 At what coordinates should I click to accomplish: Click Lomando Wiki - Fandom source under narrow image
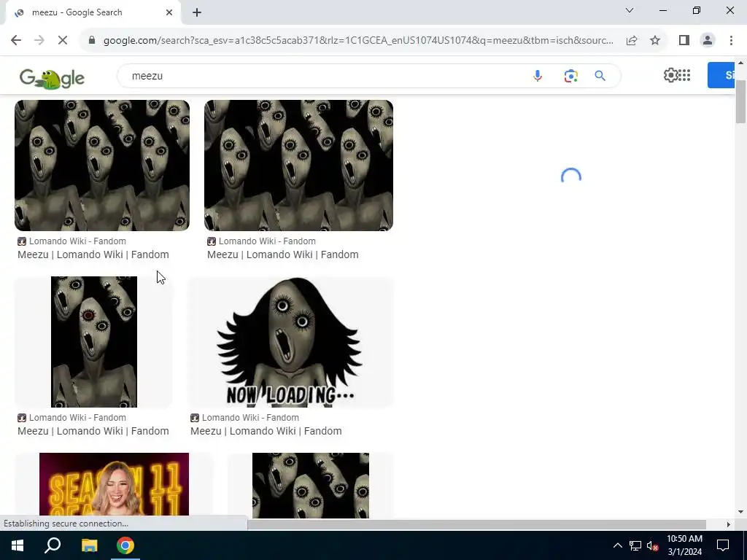coord(72,418)
